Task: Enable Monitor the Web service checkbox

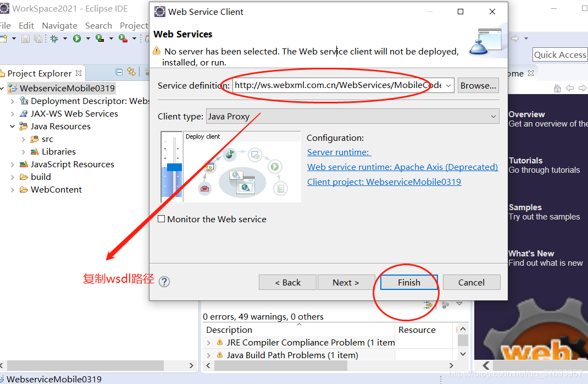Action: coord(161,219)
